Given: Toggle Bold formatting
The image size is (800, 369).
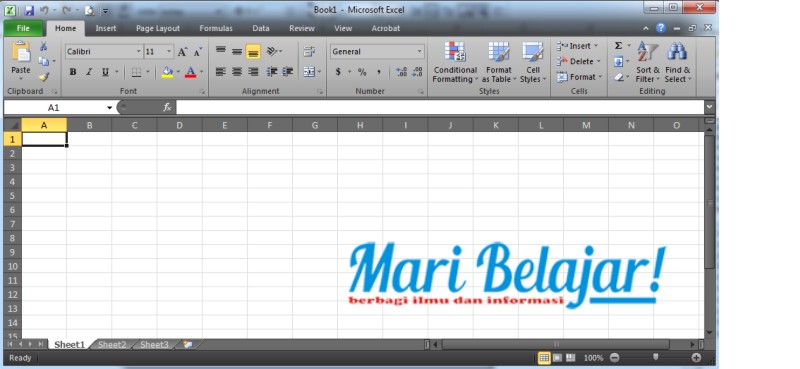Looking at the screenshot, I should pos(73,72).
